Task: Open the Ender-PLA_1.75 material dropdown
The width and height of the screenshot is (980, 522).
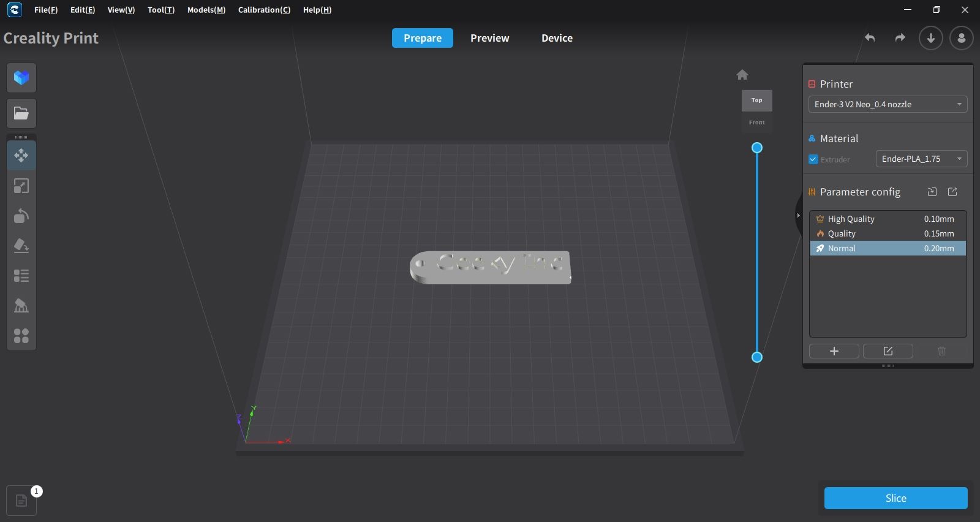Action: click(x=922, y=159)
